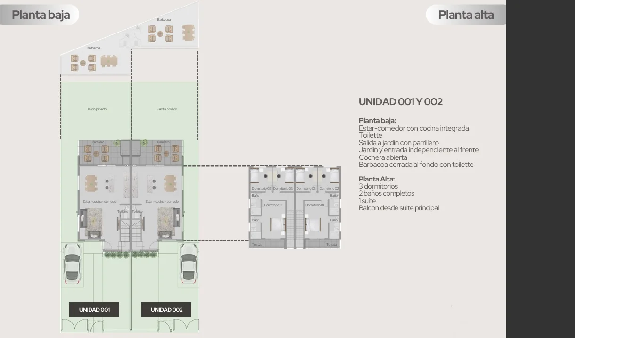Screen dimensions: 644x338
Task: Click the 'Barbacoa cerrada al fondo con toilette' line
Action: [x=416, y=165]
